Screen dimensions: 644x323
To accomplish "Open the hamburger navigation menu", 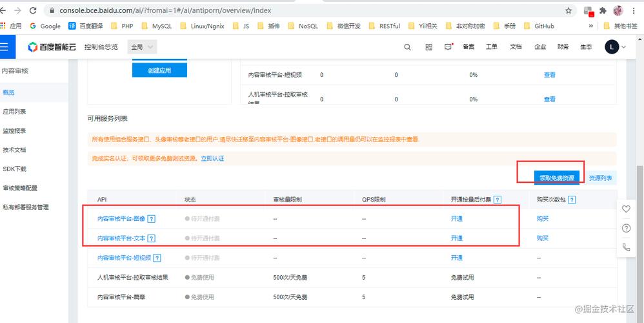I will tap(5, 47).
